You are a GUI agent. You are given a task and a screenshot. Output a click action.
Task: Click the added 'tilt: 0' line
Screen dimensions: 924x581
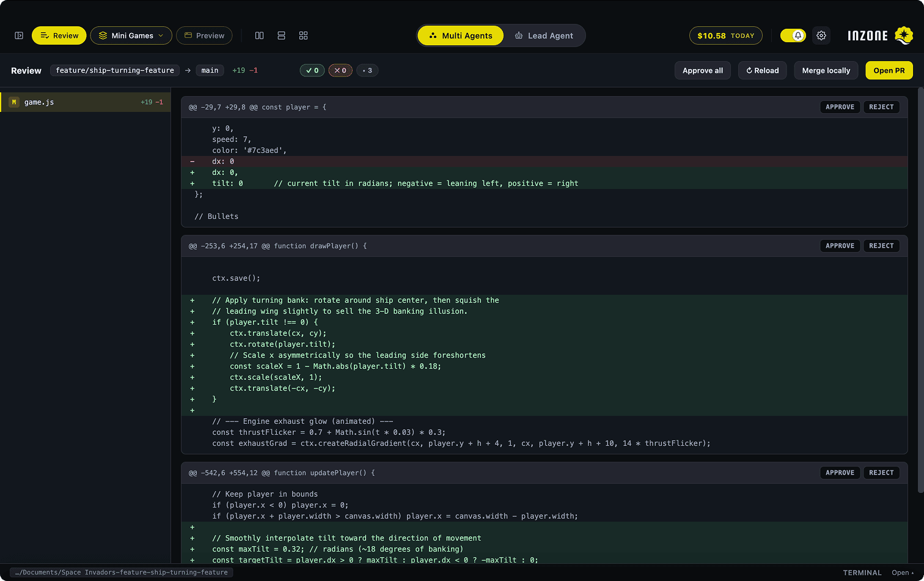(544, 183)
